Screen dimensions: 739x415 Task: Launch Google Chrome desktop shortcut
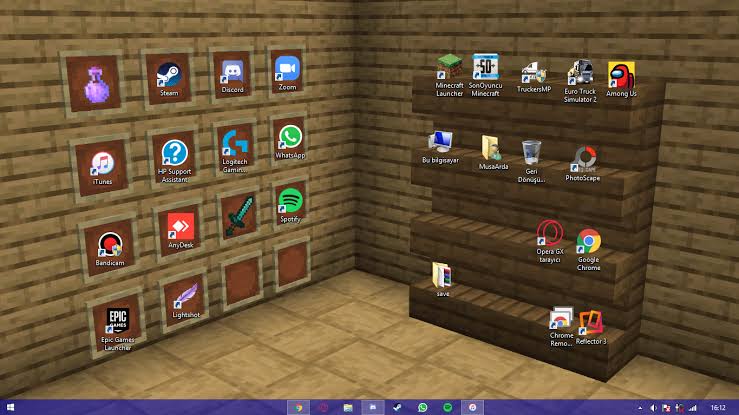click(589, 250)
